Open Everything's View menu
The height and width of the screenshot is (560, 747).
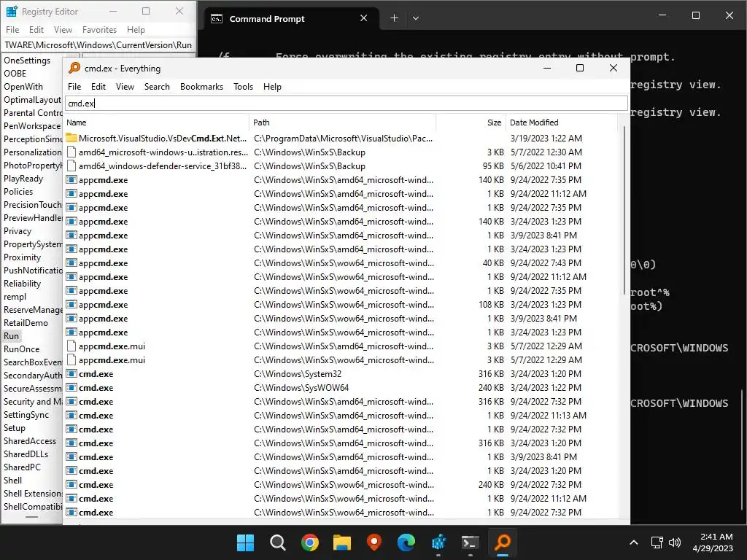tap(125, 87)
